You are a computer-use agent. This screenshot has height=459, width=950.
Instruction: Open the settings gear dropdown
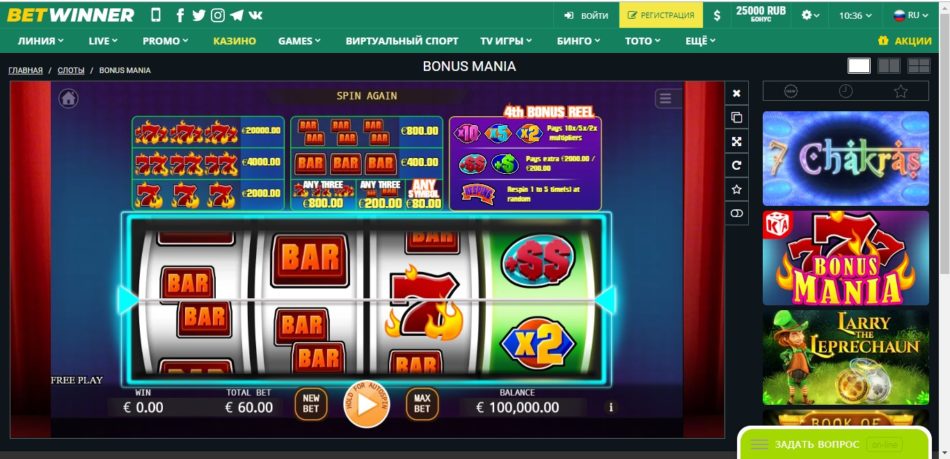pos(810,15)
